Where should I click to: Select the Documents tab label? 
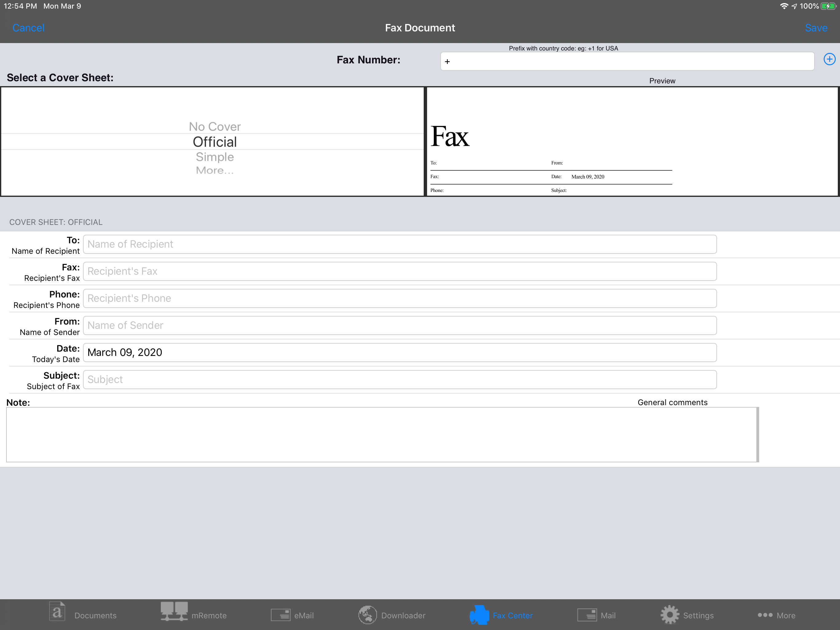coord(95,615)
